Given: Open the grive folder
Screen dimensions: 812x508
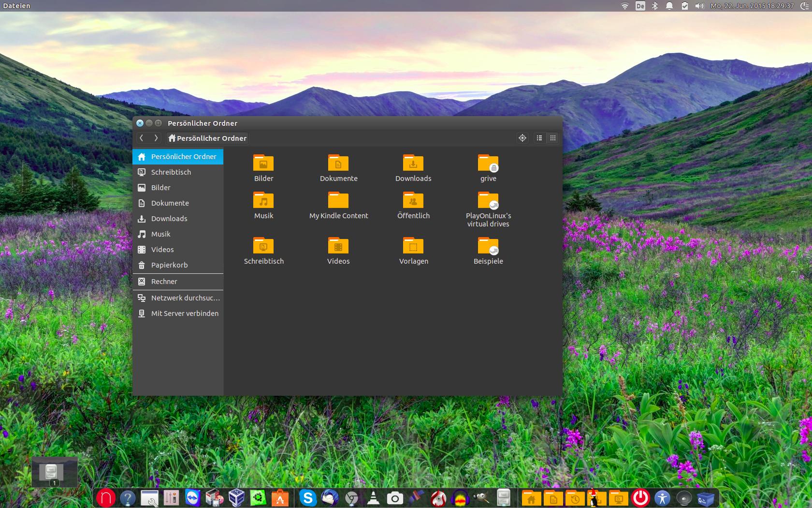Looking at the screenshot, I should pyautogui.click(x=488, y=163).
